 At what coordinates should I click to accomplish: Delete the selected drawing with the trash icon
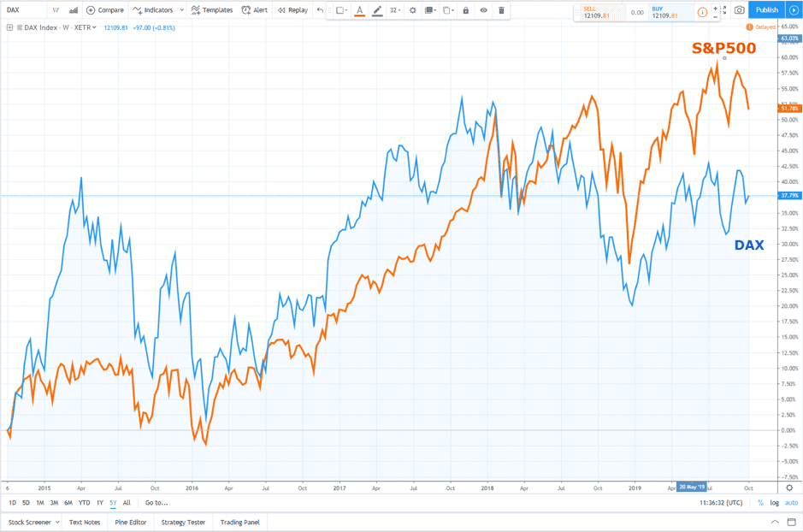502,10
